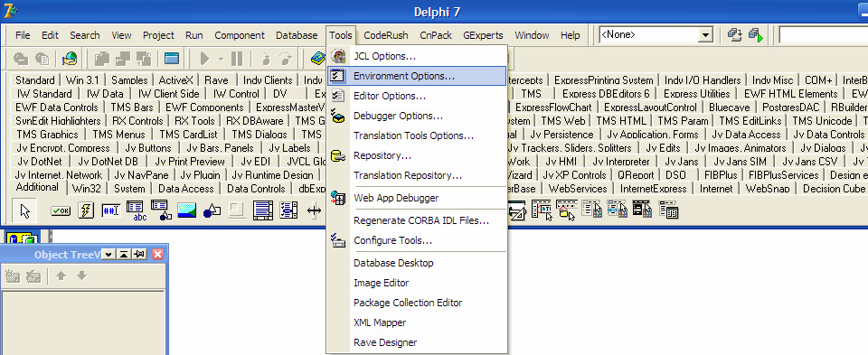The image size is (868, 355).
Task: Choose Configure Tools menu entry
Action: (416, 240)
